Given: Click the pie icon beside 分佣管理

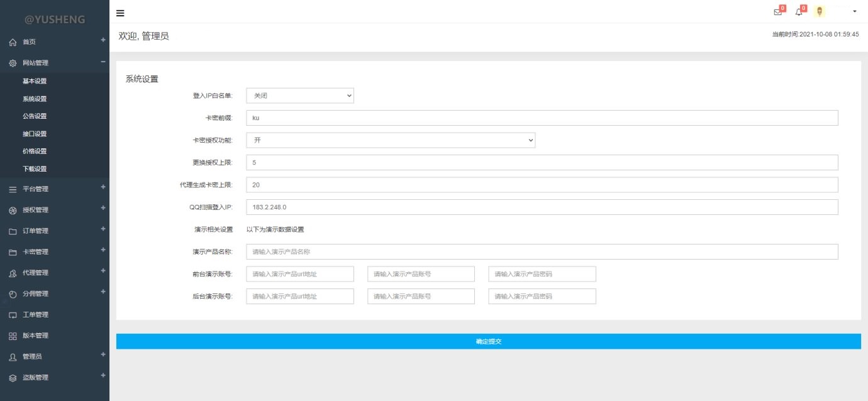Looking at the screenshot, I should (13, 294).
